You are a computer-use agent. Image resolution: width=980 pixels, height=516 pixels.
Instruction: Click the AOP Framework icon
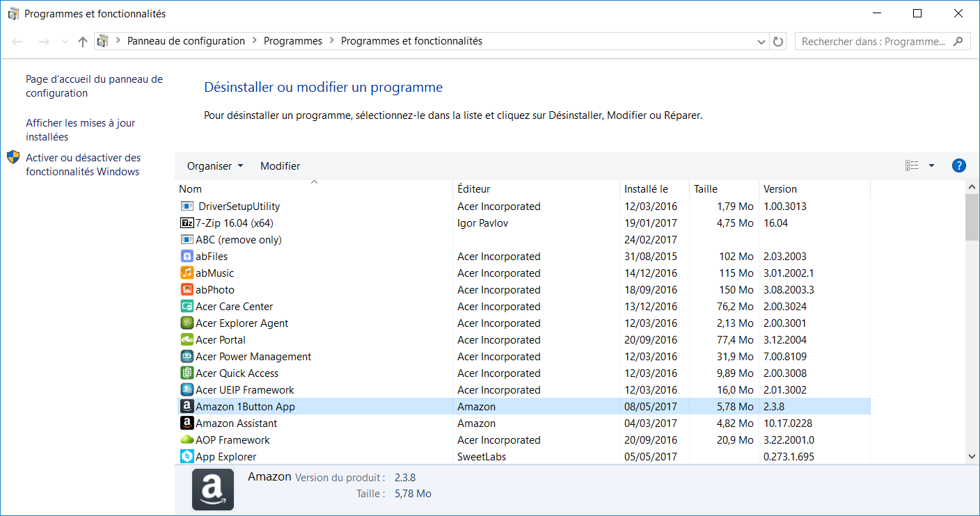point(187,440)
